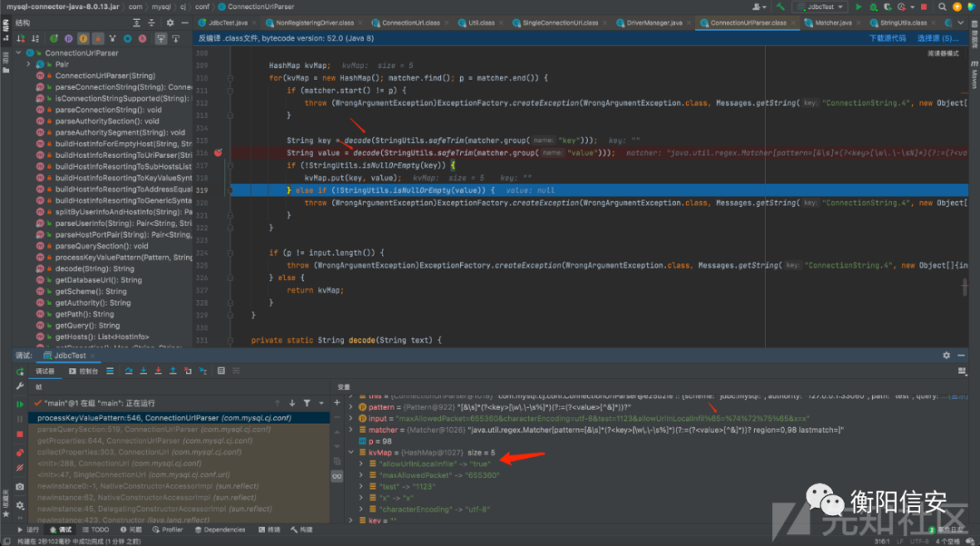Expand pattern variable node
The image size is (980, 546).
(351, 407)
